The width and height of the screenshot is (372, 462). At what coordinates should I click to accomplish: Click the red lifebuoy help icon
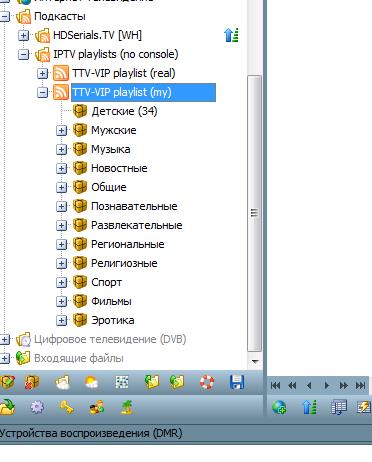coord(207,382)
